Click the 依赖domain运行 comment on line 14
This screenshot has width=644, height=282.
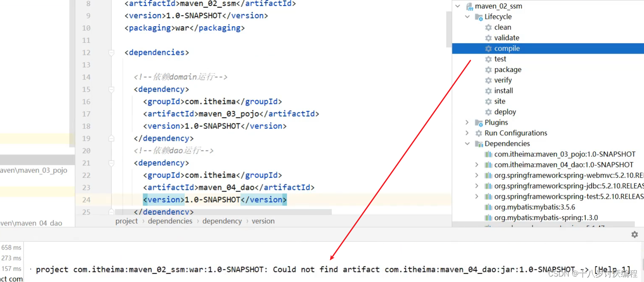coord(181,77)
